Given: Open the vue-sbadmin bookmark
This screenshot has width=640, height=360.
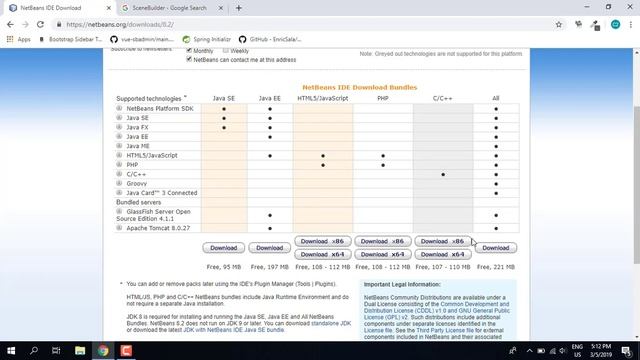Looking at the screenshot, I should point(142,39).
